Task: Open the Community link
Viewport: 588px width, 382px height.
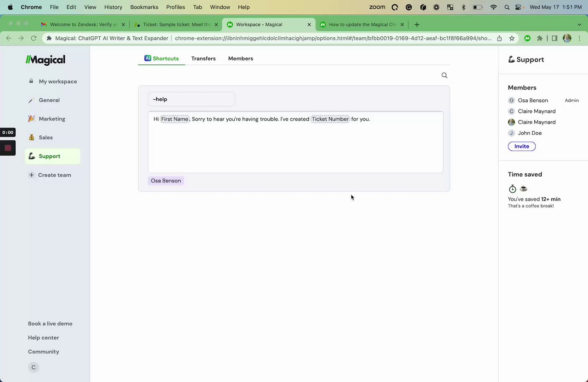Action: (44, 352)
